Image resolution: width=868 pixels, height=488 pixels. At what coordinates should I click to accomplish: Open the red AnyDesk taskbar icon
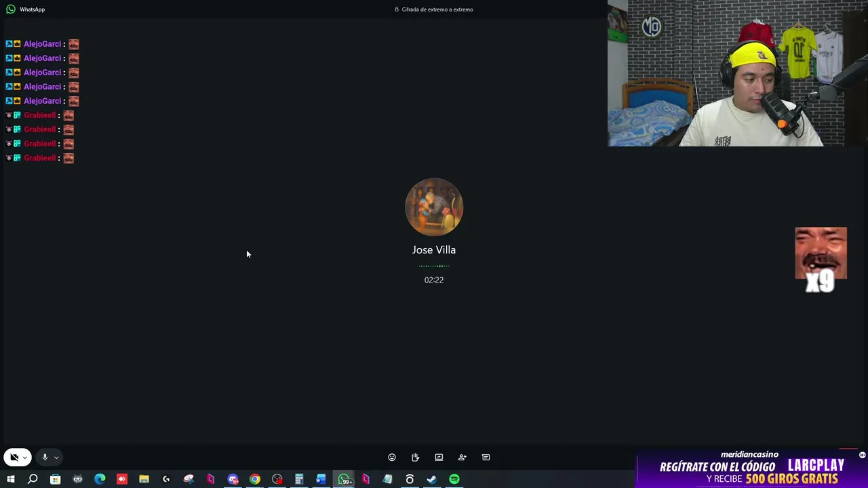[122, 479]
